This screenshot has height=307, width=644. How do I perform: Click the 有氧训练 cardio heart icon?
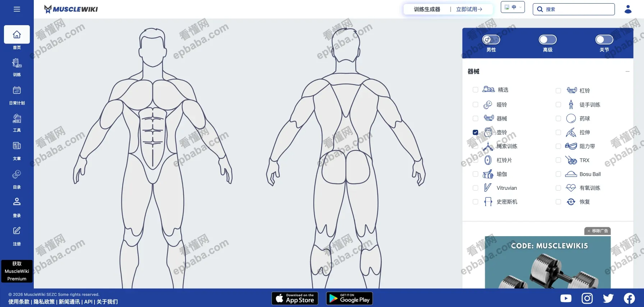tap(571, 188)
